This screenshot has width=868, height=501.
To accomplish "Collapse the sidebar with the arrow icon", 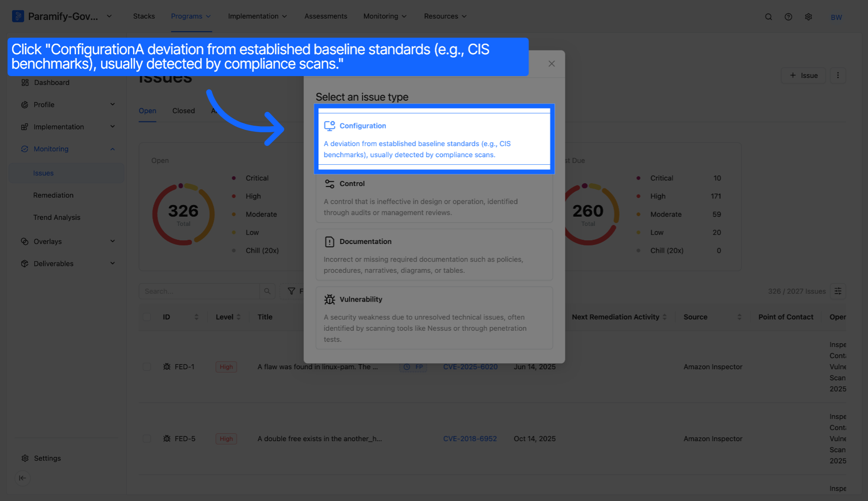I will (23, 478).
